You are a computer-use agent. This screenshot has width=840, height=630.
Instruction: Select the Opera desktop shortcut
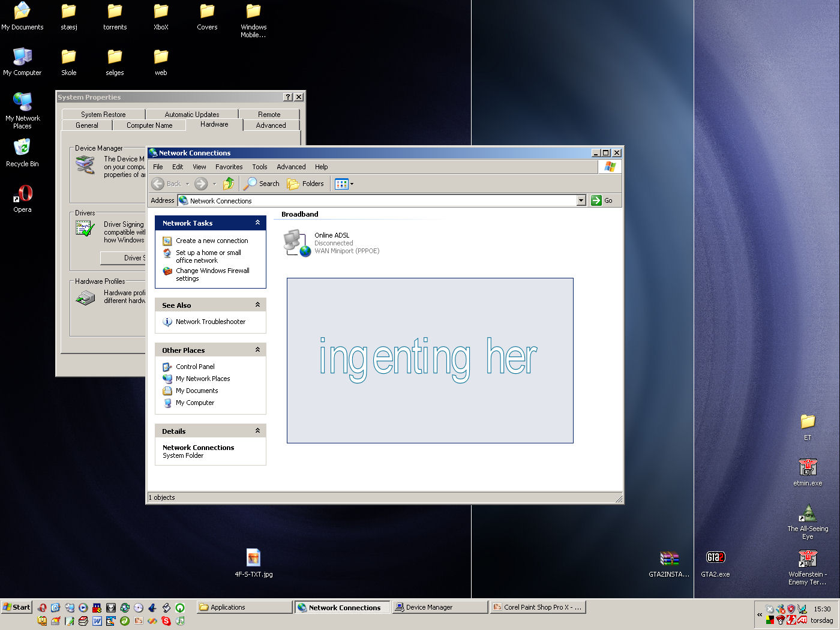(x=23, y=199)
